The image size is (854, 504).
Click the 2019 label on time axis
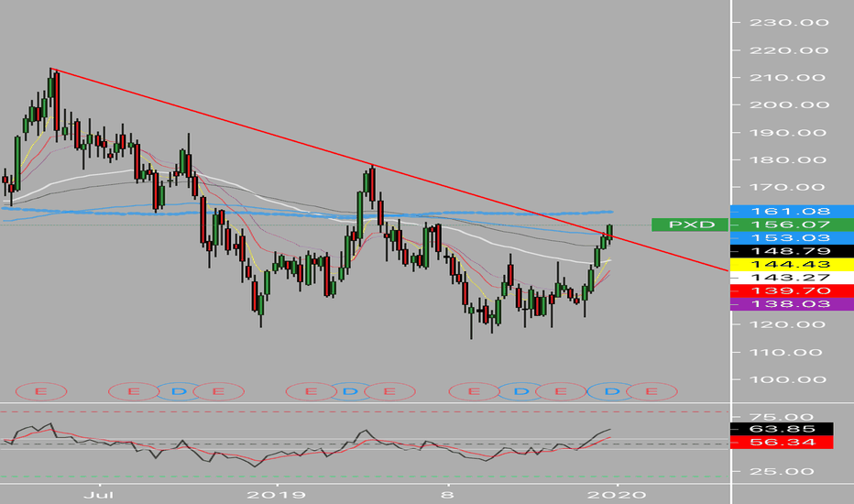point(276,495)
